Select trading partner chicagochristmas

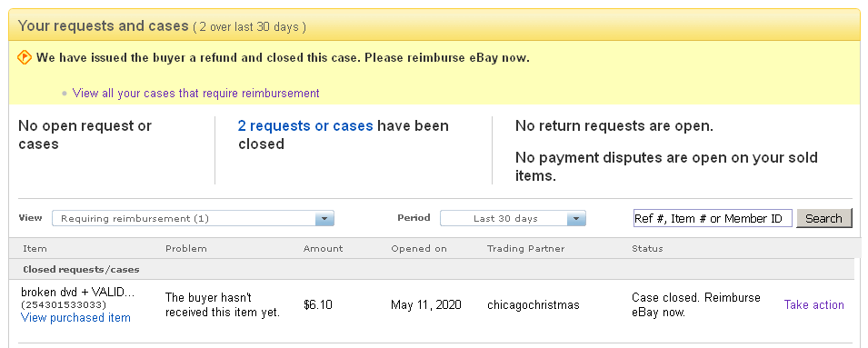[x=534, y=305]
